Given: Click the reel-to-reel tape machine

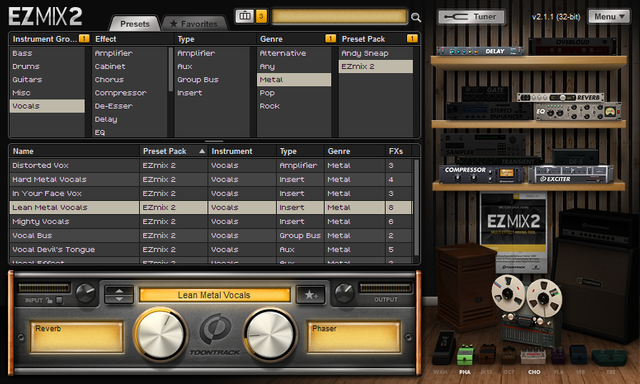Looking at the screenshot, I should point(527,311).
